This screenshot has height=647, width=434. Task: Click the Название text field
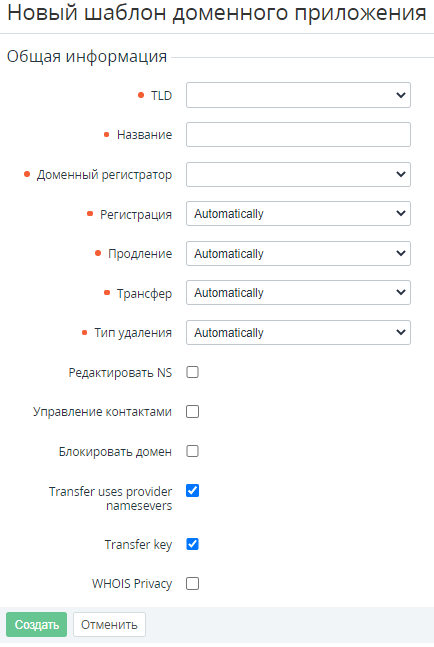298,135
